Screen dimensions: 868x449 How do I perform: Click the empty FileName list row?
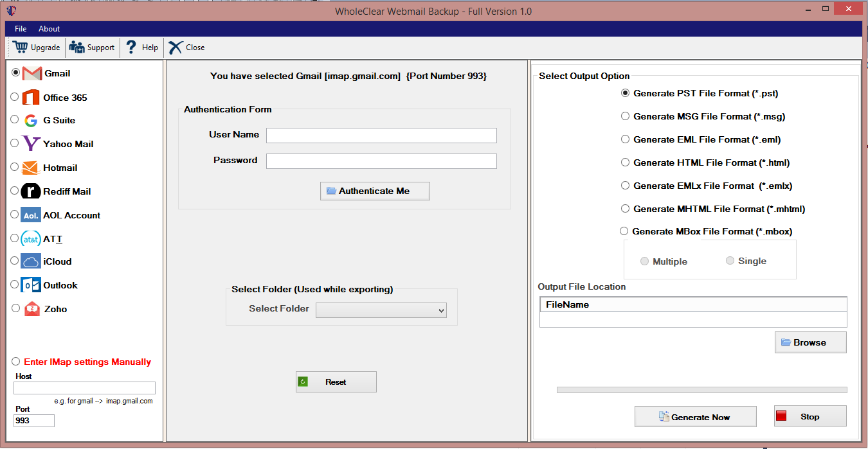(x=693, y=319)
